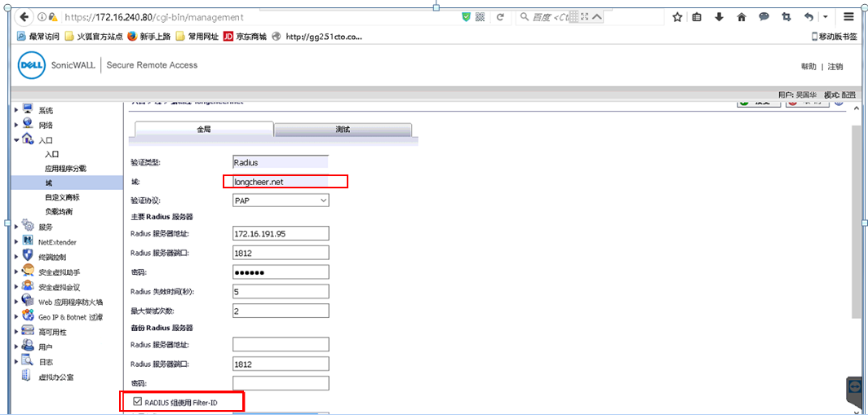868x415 pixels.
Task: Go to the browser home icon
Action: click(x=742, y=16)
